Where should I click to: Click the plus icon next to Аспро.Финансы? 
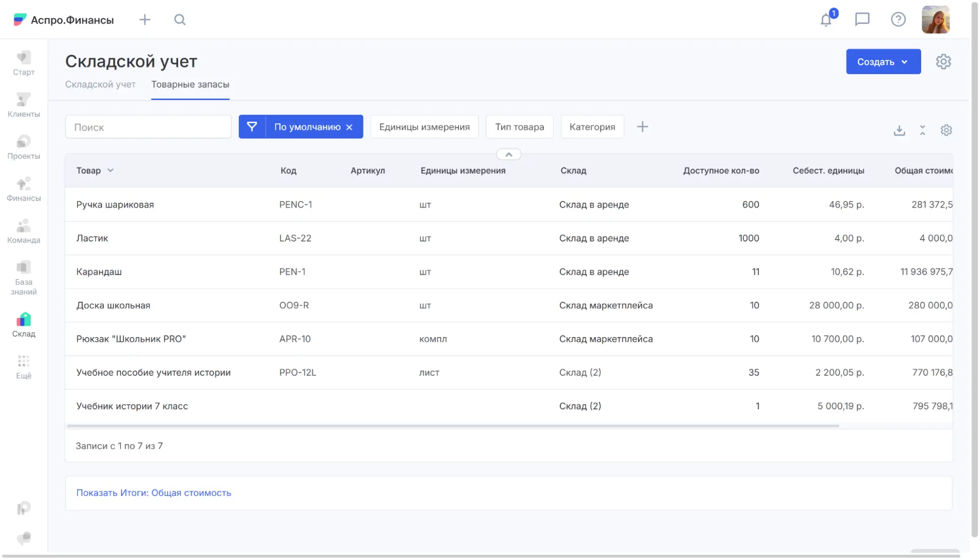click(x=145, y=20)
